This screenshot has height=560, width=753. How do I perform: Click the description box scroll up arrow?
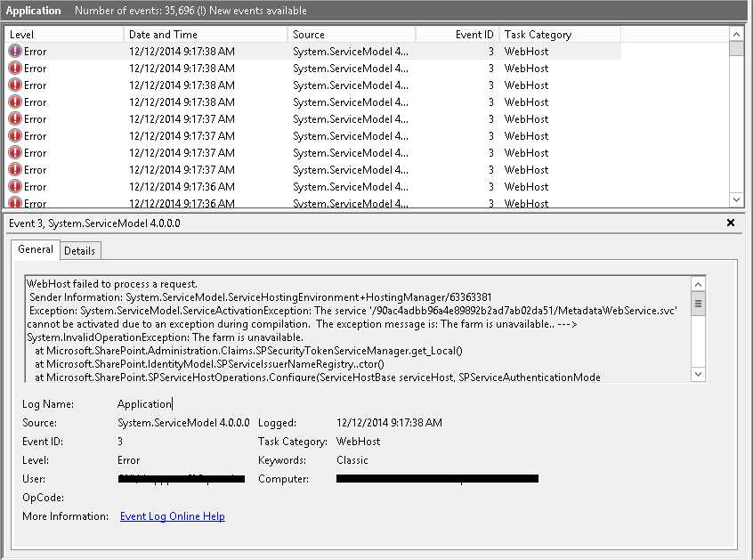coord(698,284)
